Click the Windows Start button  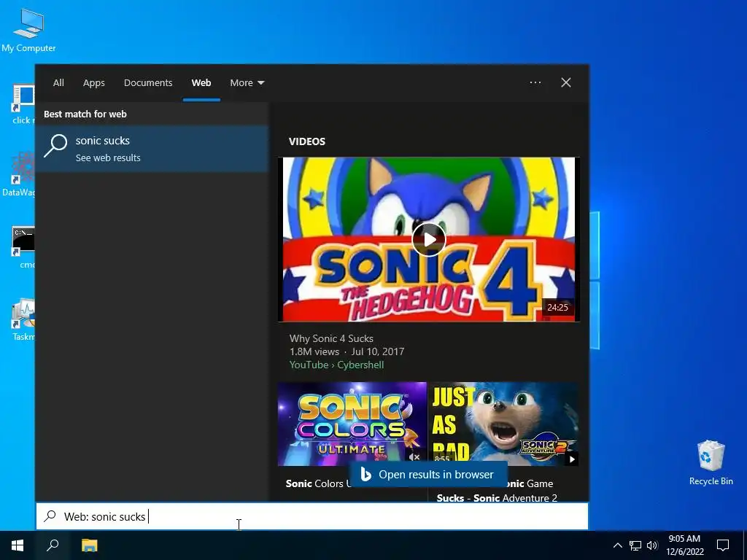click(18, 545)
